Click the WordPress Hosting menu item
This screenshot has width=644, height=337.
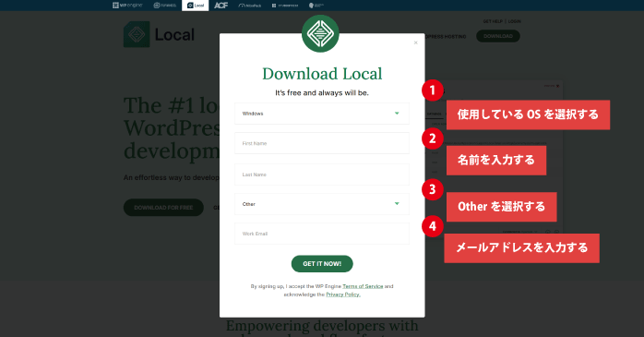pos(446,37)
